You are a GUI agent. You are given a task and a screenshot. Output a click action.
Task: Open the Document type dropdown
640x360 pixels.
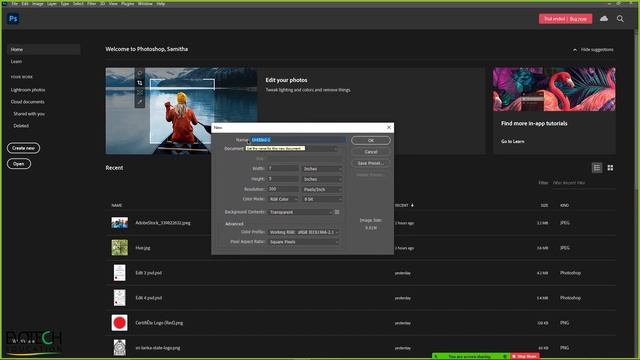292,149
